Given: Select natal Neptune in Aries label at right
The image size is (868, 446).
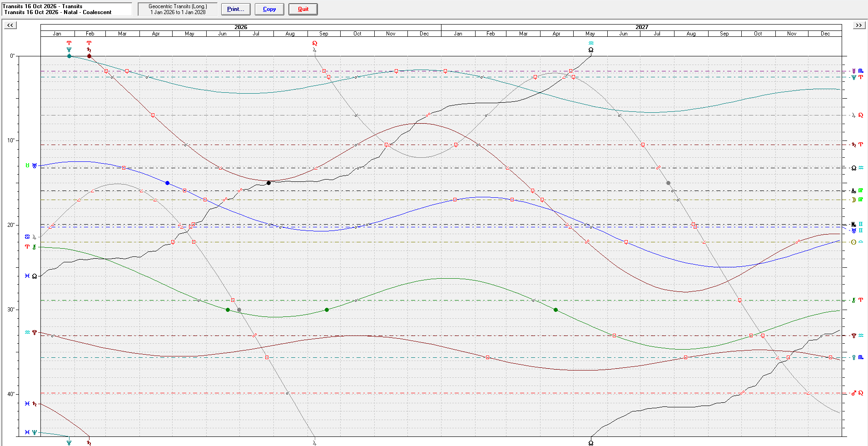Looking at the screenshot, I should tap(857, 77).
